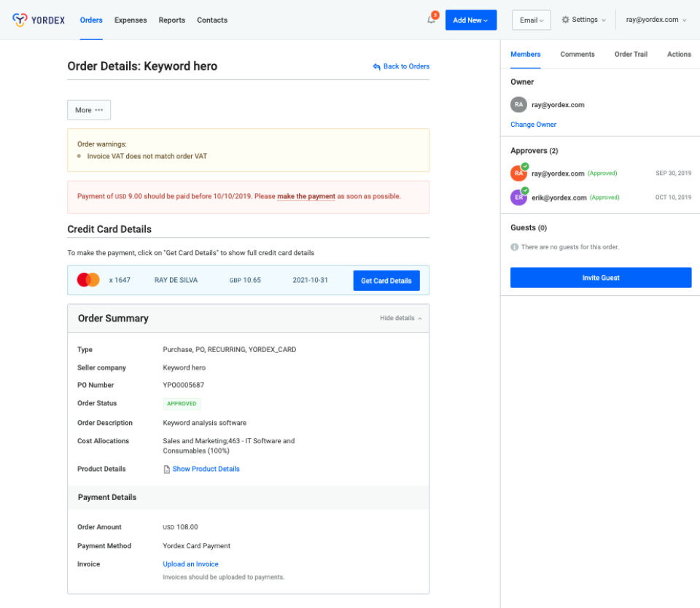700x608 pixels.
Task: Switch to the Comments tab
Action: [x=577, y=54]
